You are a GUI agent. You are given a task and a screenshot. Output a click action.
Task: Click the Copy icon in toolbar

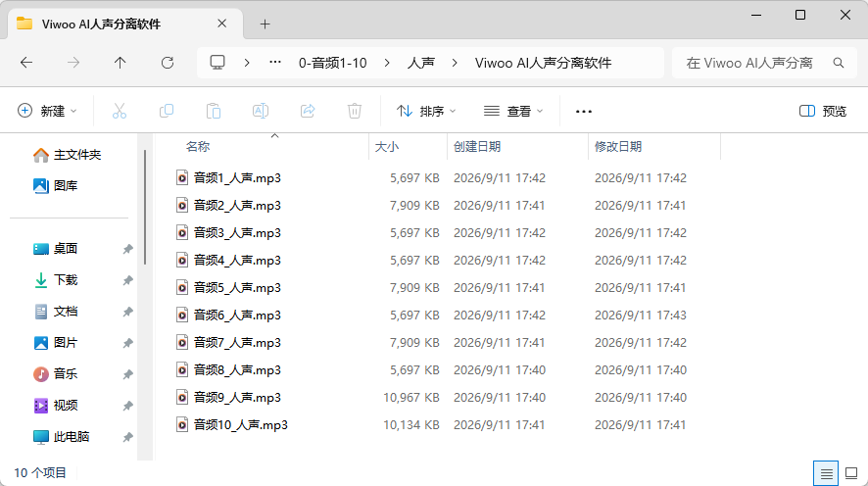pyautogui.click(x=167, y=112)
